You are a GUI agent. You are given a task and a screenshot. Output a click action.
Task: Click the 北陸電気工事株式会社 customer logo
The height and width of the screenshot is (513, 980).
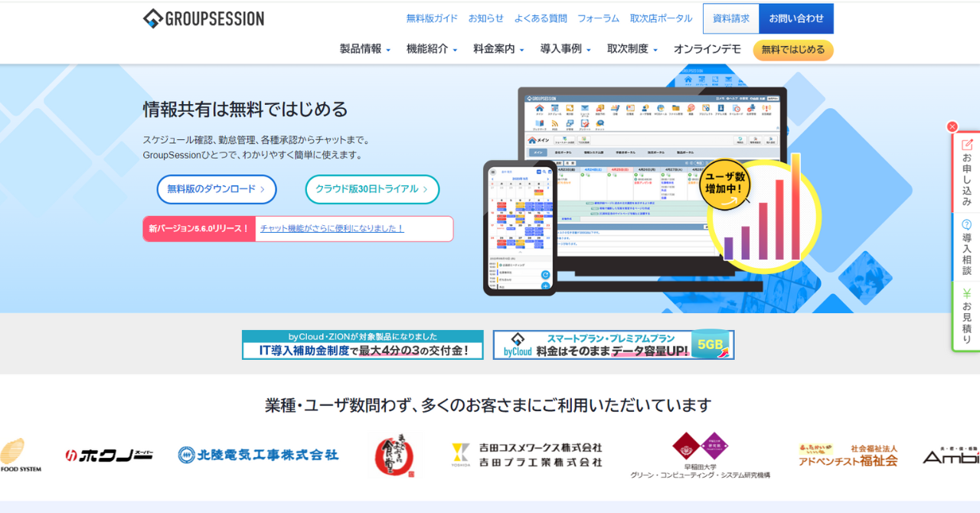click(x=258, y=455)
